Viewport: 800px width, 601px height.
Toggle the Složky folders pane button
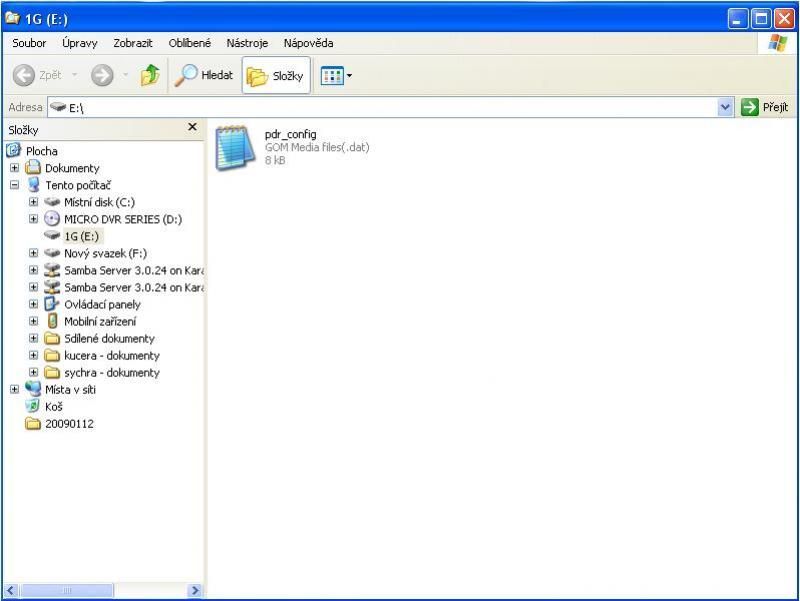tap(276, 76)
